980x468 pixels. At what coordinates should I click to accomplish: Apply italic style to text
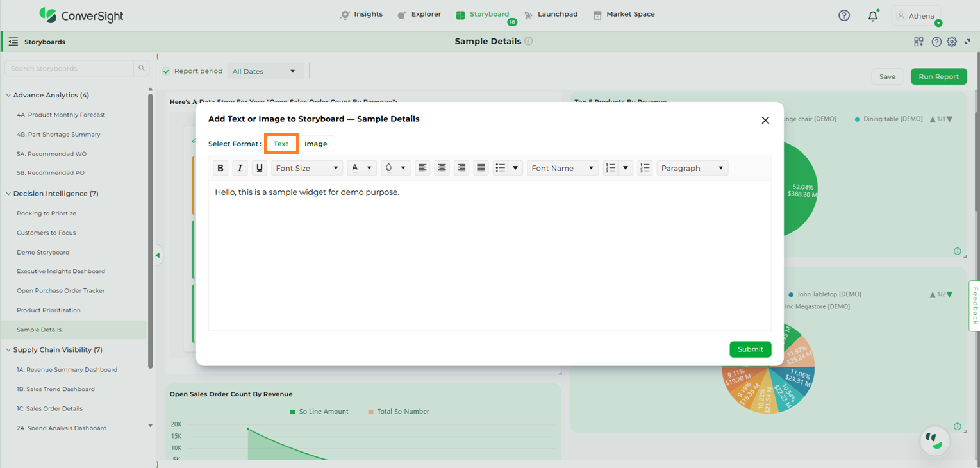(x=240, y=168)
